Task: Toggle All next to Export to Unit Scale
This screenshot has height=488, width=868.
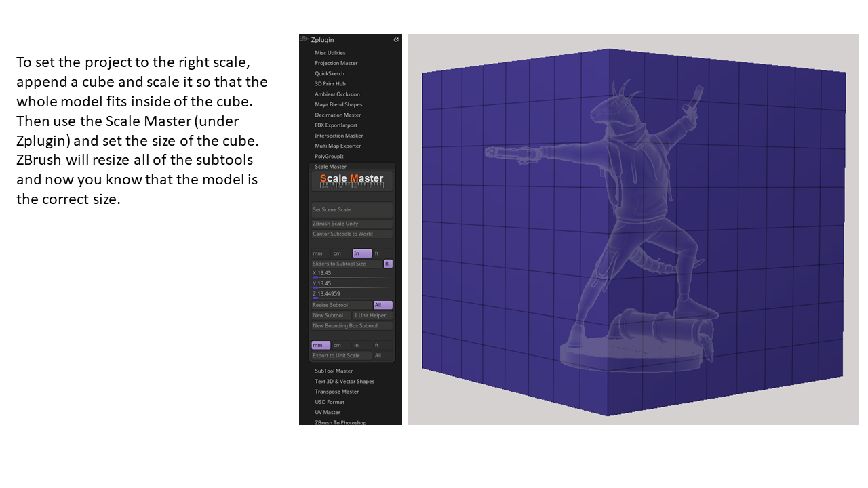Action: pos(382,356)
